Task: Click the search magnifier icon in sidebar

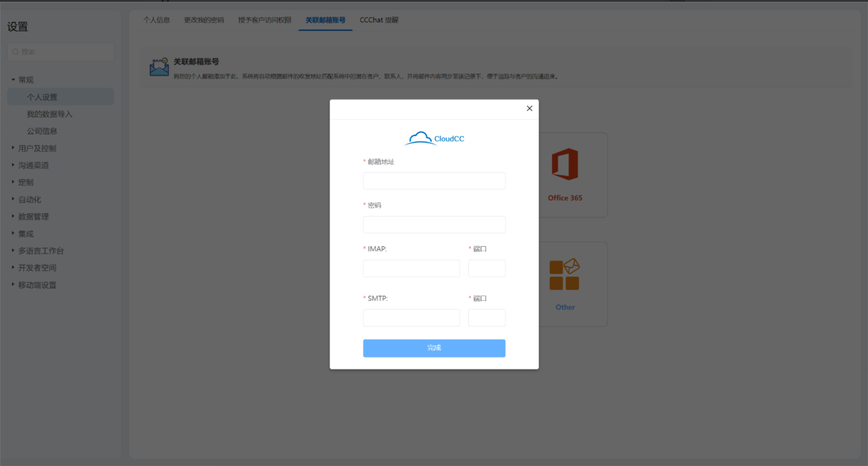Action: tap(15, 52)
